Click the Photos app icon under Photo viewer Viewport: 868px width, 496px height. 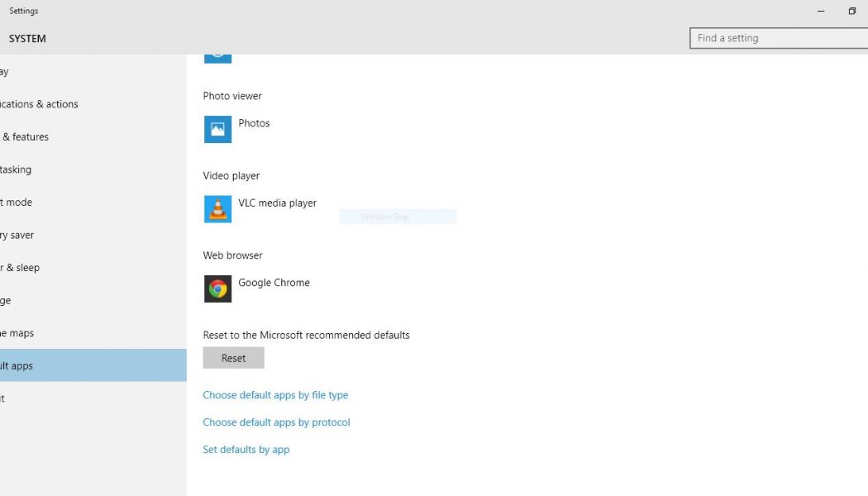[x=218, y=130]
